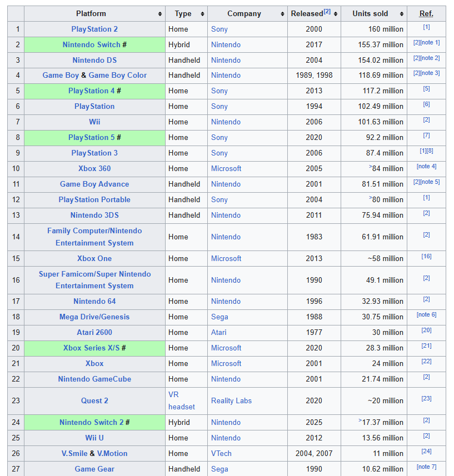Open reference [20] for Atari 2600

pyautogui.click(x=426, y=330)
